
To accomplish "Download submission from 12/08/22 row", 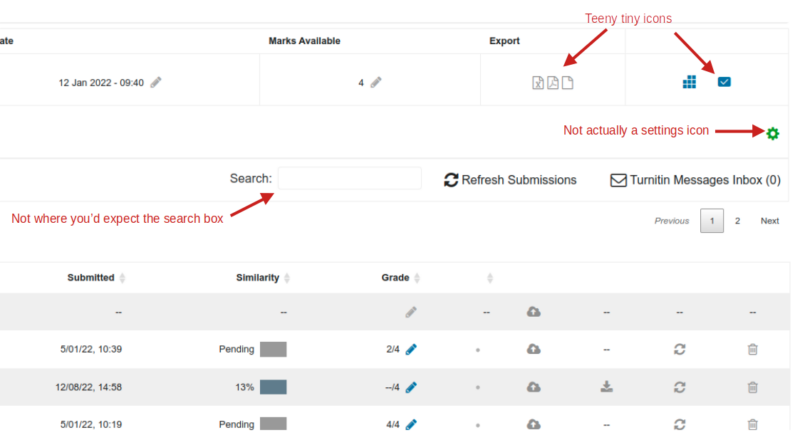I will (x=607, y=387).
